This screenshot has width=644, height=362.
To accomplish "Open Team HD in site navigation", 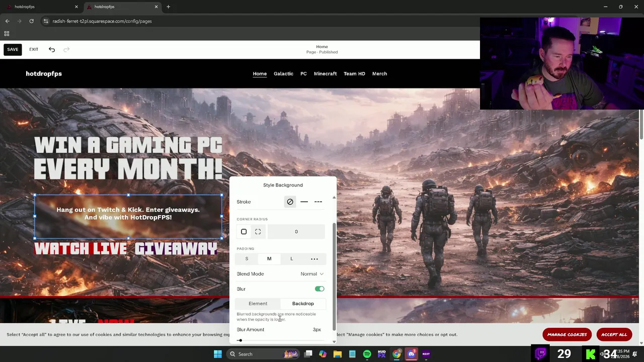I will point(354,74).
